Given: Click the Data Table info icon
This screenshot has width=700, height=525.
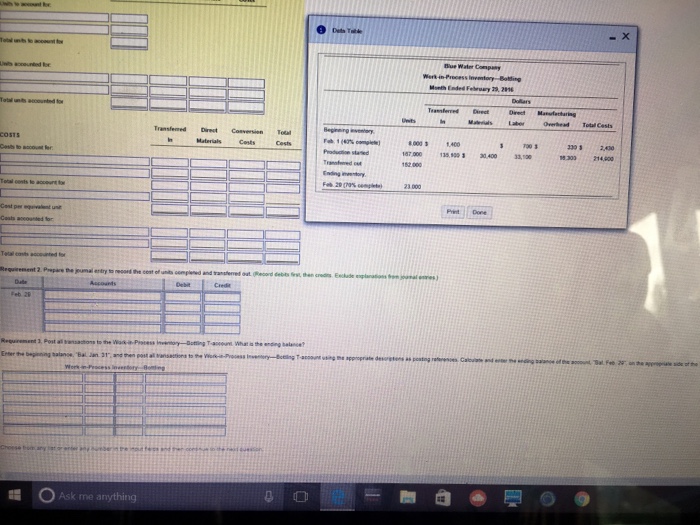Looking at the screenshot, I should (x=321, y=30).
